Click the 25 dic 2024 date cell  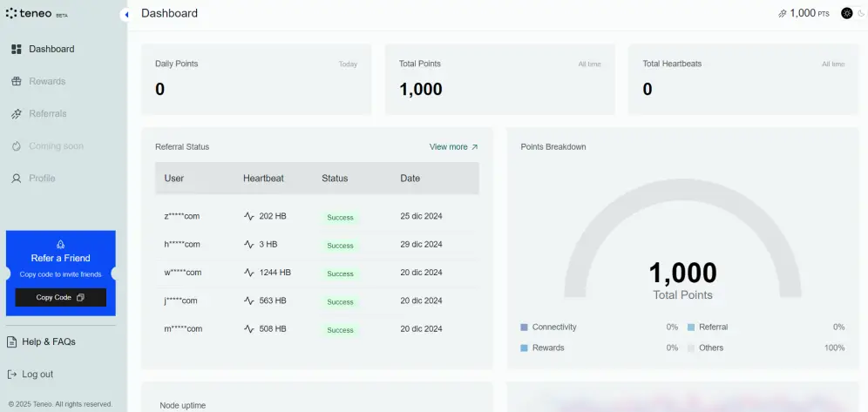421,216
